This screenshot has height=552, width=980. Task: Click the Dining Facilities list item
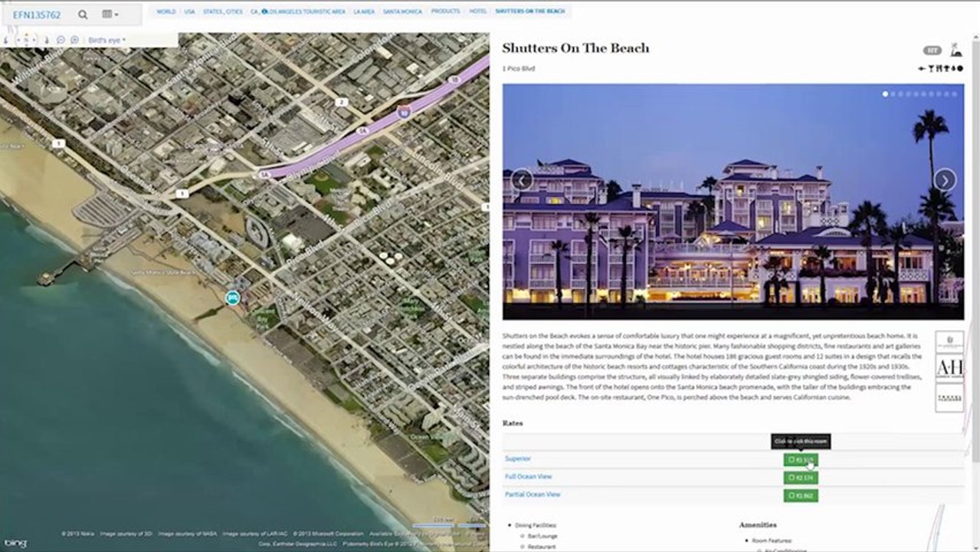(536, 526)
